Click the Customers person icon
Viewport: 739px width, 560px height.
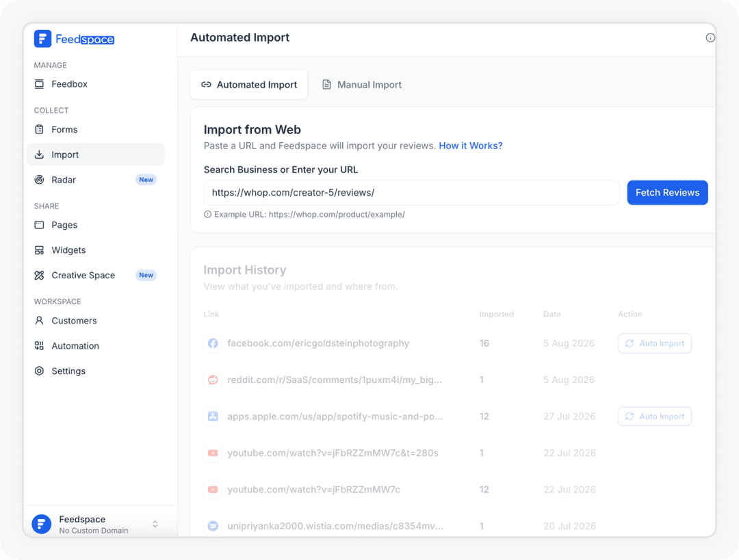[x=39, y=321]
